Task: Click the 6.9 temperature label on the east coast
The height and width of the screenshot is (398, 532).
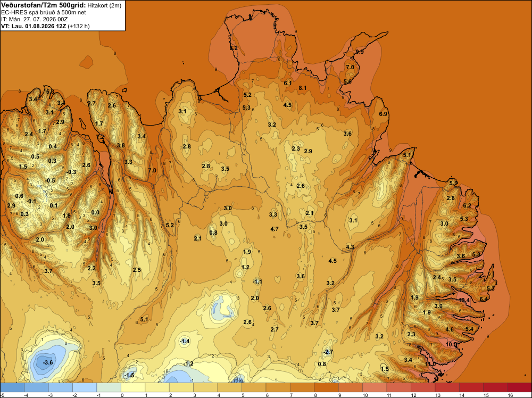Action: [x=383, y=114]
